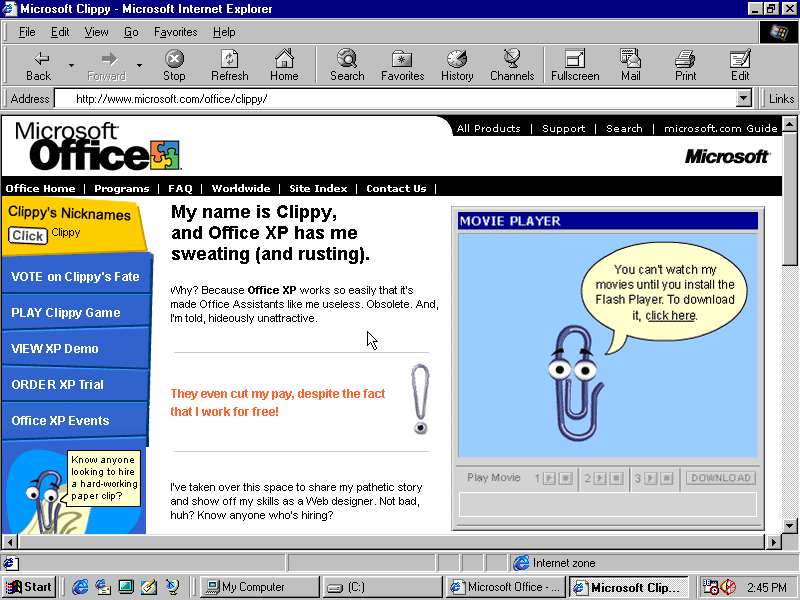800x600 pixels.
Task: Select VOTE on Clippy's Fate
Action: 75,277
